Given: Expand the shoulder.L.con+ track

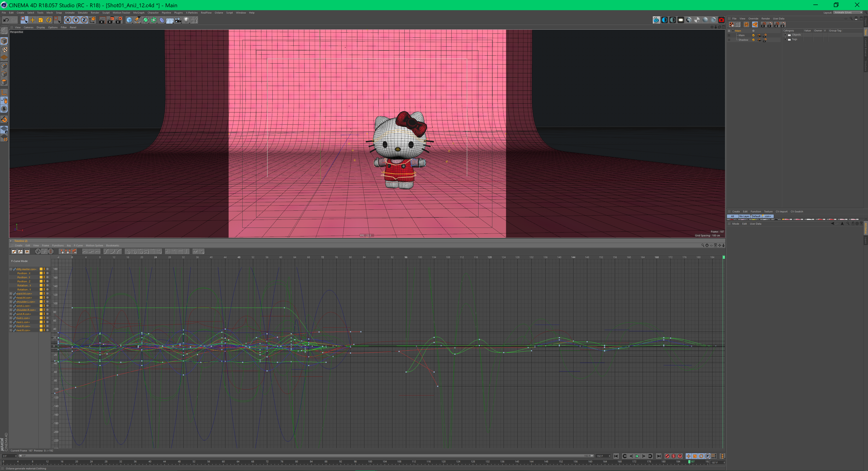Looking at the screenshot, I should (x=11, y=302).
